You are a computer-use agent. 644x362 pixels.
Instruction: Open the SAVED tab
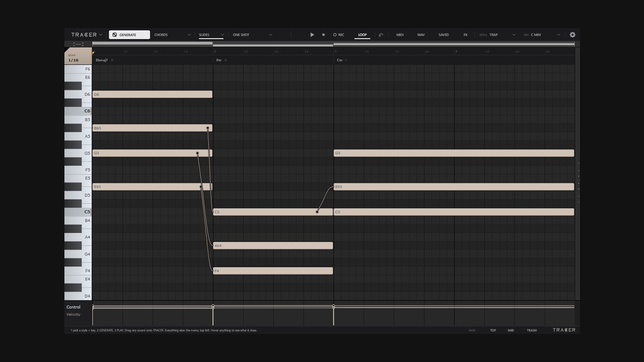tap(444, 35)
